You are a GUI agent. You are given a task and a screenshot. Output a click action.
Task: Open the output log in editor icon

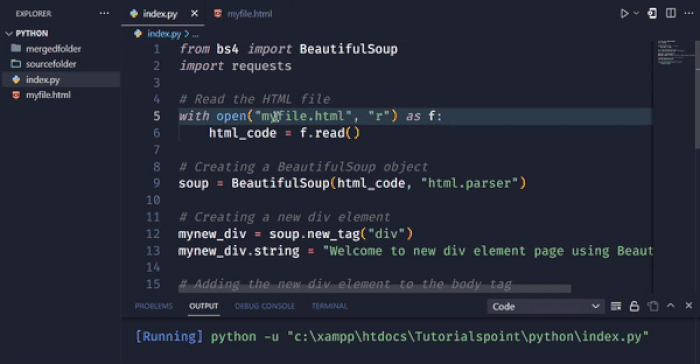click(x=653, y=306)
